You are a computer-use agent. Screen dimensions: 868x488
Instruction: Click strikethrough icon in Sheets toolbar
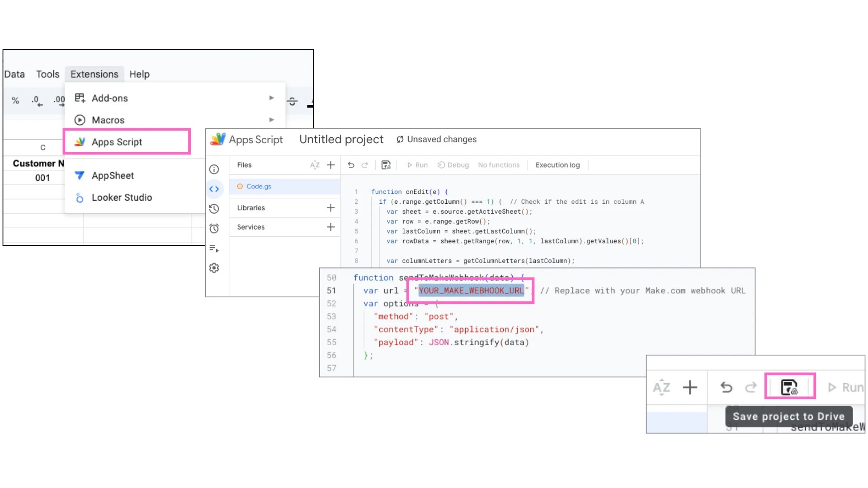pos(292,101)
